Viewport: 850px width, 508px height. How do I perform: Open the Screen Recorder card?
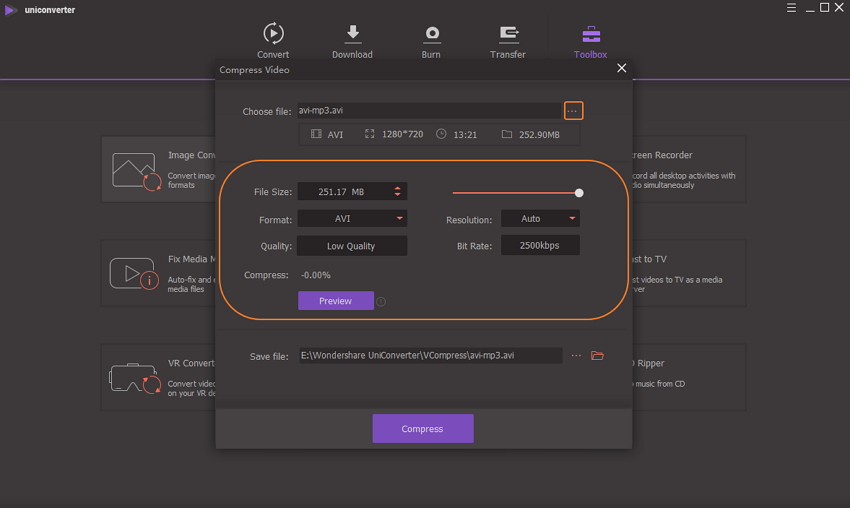689,169
